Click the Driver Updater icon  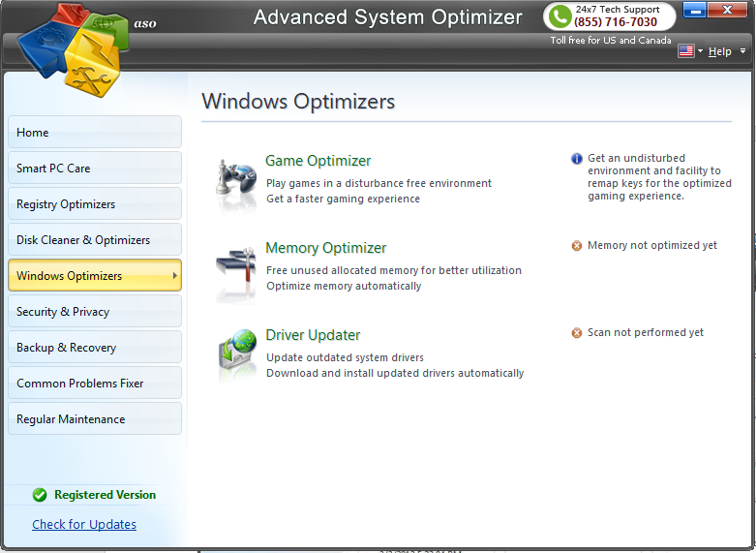[235, 355]
